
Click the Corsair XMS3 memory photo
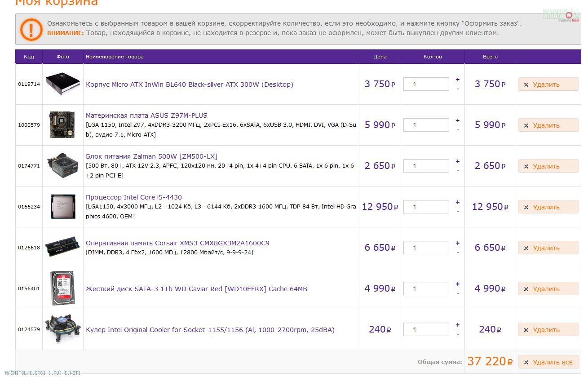(x=63, y=247)
